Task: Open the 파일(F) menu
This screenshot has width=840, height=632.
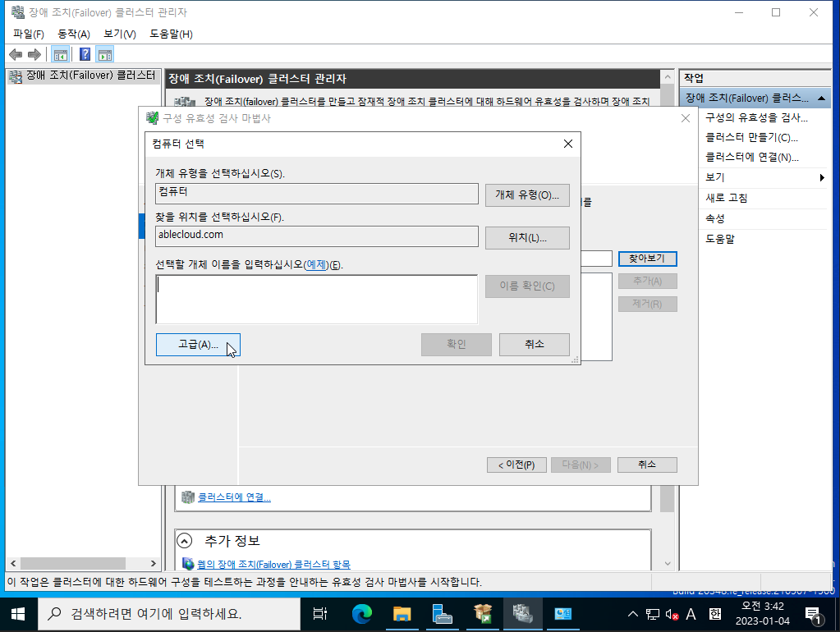Action: [29, 34]
